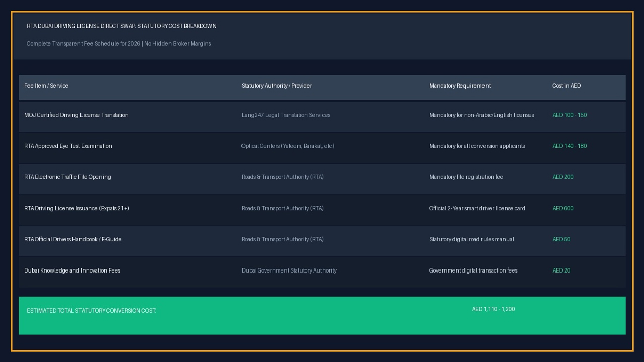
Task: Click 'Dubai Government Statutory Authority' provider cell
Action: 289,271
